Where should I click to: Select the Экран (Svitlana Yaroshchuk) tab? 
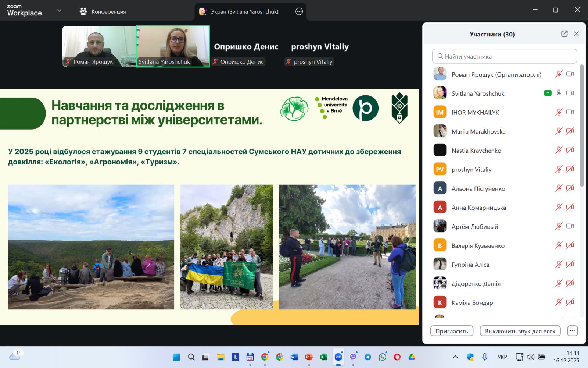tap(244, 11)
